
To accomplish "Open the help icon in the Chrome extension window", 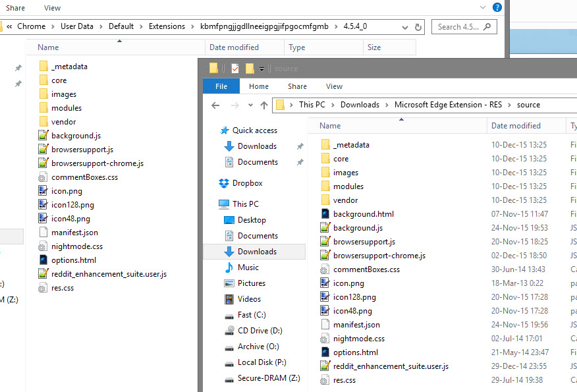I will click(497, 7).
